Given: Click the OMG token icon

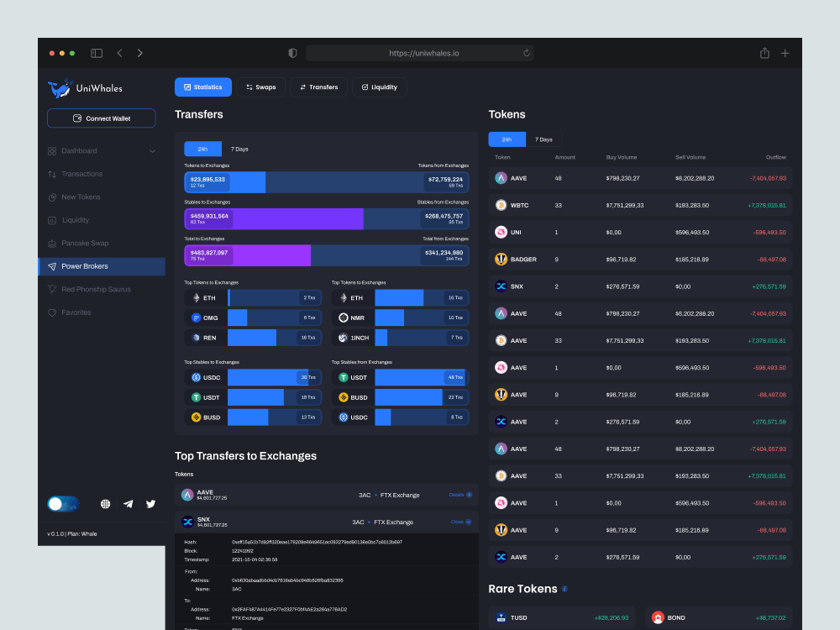Looking at the screenshot, I should [196, 318].
